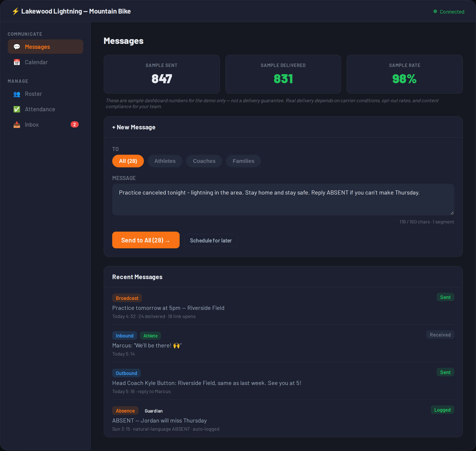The height and width of the screenshot is (451, 476).
Task: Click "Practice tomorrow at 5pm — Riverside Field"
Action: (x=168, y=308)
